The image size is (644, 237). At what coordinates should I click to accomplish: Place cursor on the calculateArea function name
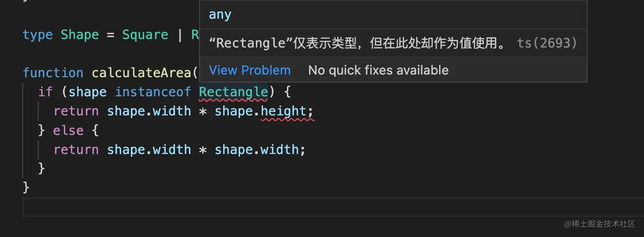coord(141,73)
